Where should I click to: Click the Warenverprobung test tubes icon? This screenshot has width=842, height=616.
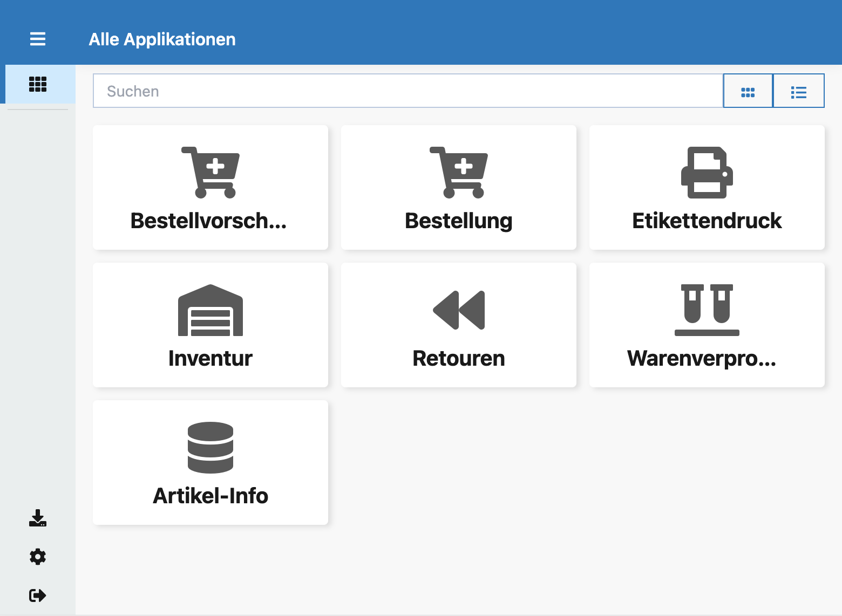[707, 310]
